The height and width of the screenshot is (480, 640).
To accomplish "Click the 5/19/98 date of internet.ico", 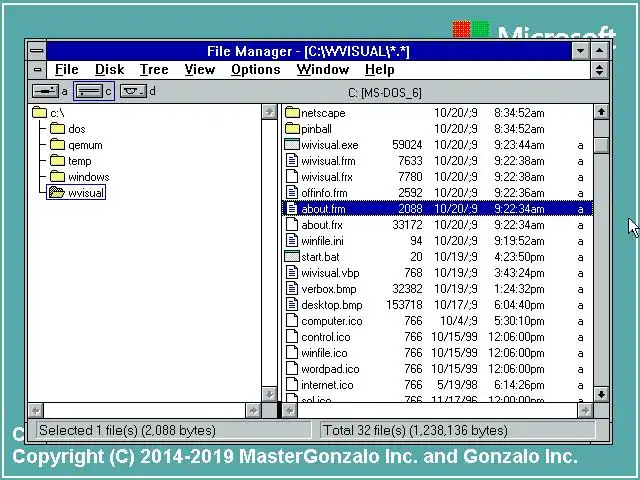I will 457,384.
